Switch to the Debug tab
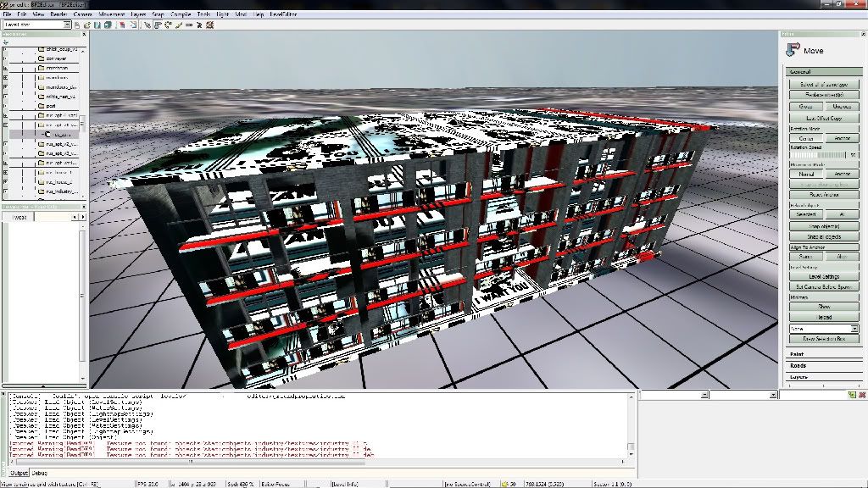868x488 pixels. coord(41,473)
